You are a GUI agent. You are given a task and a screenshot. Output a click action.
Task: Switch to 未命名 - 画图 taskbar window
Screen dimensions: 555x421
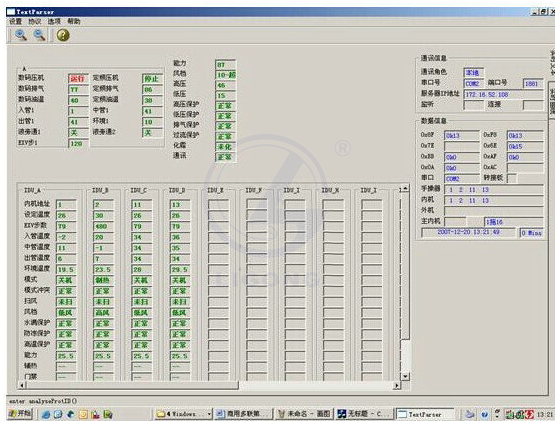tap(304, 414)
